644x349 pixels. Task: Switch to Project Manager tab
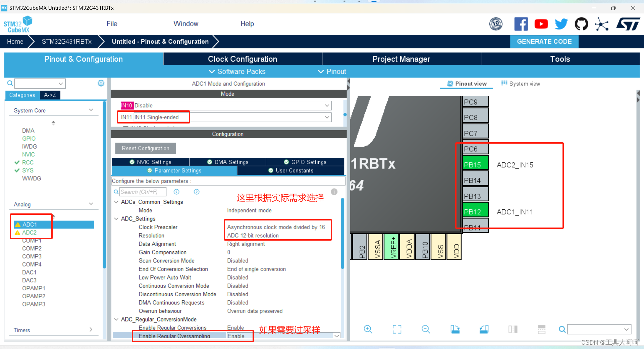401,59
